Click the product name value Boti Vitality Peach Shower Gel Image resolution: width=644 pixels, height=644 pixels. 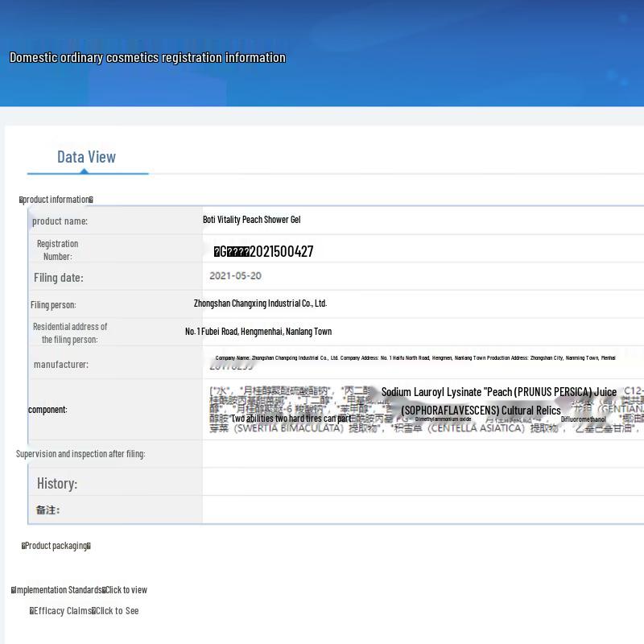click(x=251, y=220)
